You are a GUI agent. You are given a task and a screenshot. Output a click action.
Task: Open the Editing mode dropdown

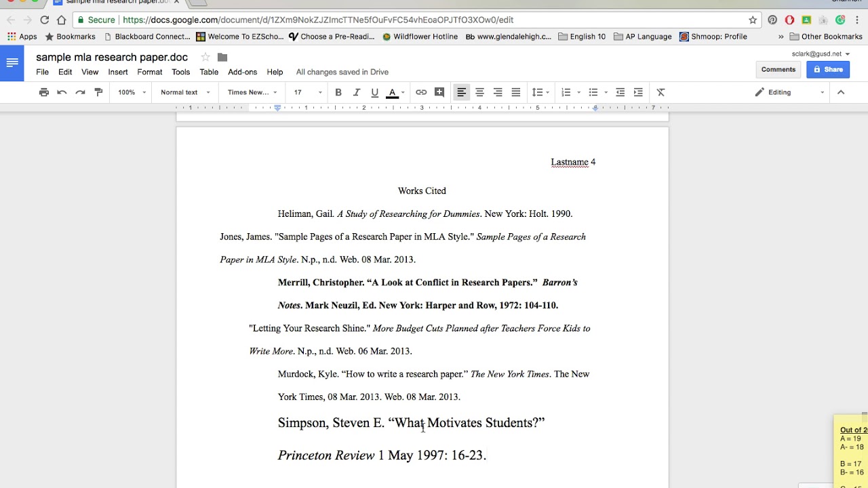pos(789,92)
